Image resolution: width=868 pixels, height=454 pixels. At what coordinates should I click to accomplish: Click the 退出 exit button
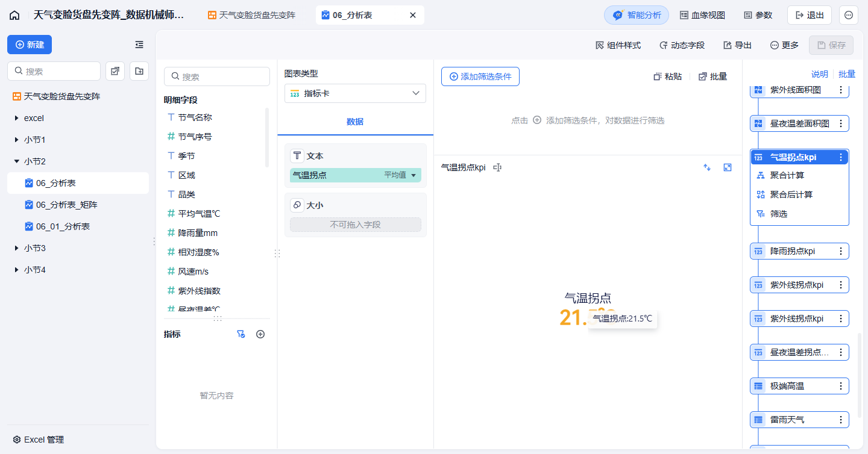click(x=810, y=15)
